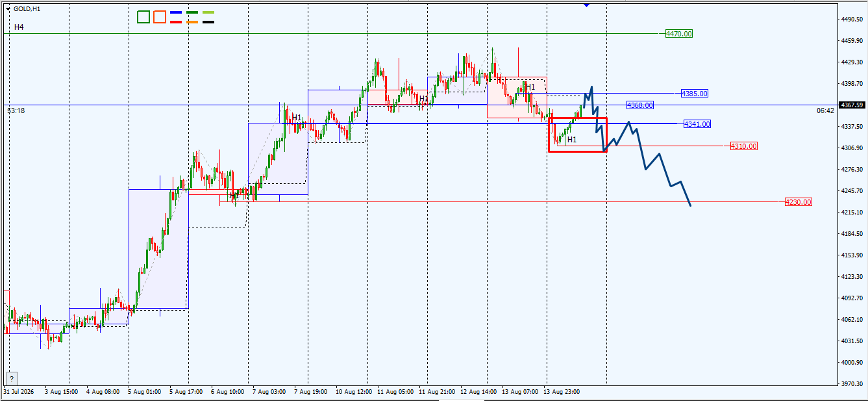Click the 5 Aug 17:00 time label

click(x=186, y=392)
